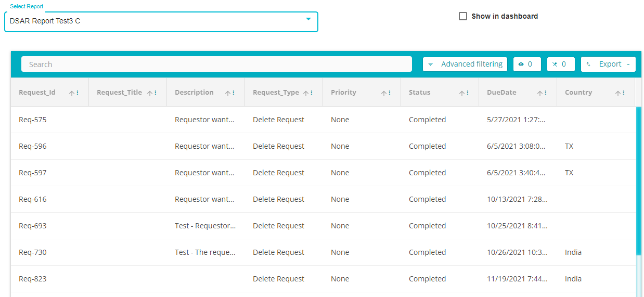644x297 pixels.
Task: Click TX country in Req-597 row
Action: pyautogui.click(x=569, y=173)
